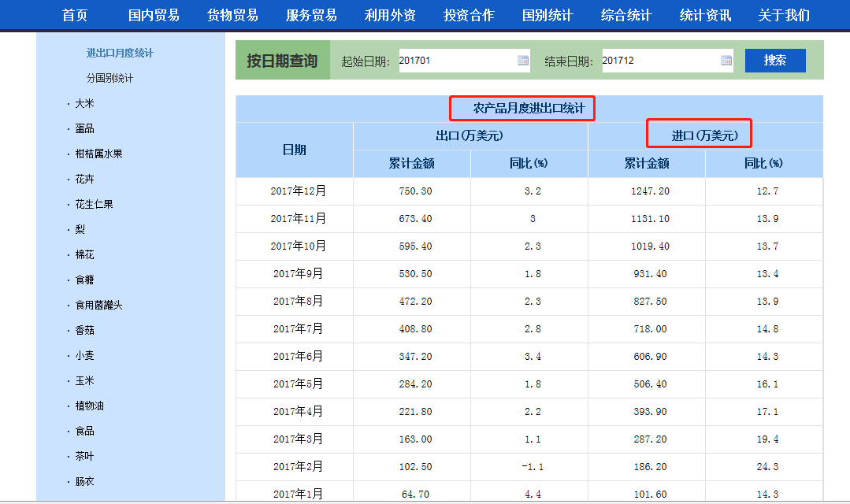The height and width of the screenshot is (504, 850).
Task: Select 植物油 in the sidebar
Action: coord(90,406)
